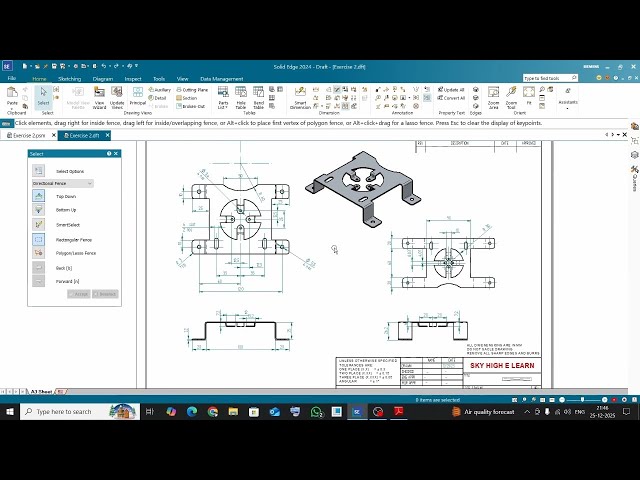Open the Directional Fence dropdown
The image size is (640, 480).
pos(63,184)
